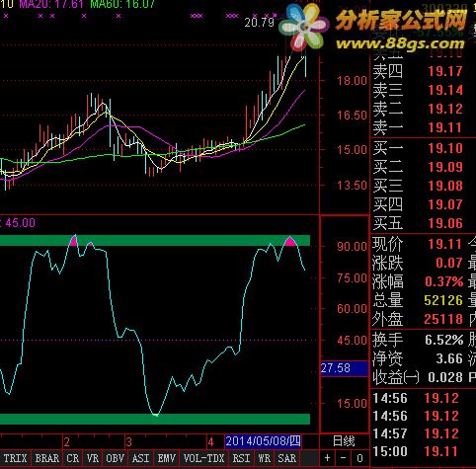
Task: Select the 2014/05/08 date marker
Action: click(x=263, y=441)
